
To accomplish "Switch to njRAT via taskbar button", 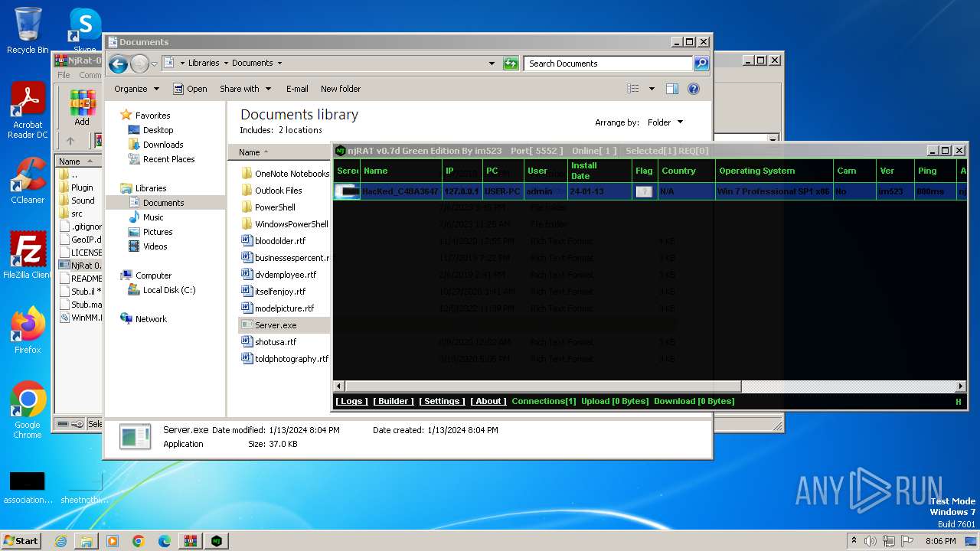I will point(217,541).
